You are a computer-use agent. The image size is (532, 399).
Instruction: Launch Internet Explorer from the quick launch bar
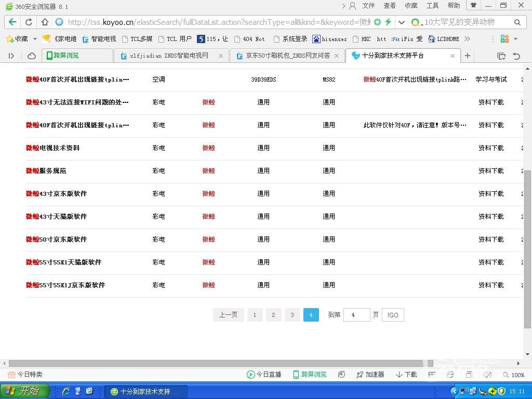pyautogui.click(x=66, y=391)
